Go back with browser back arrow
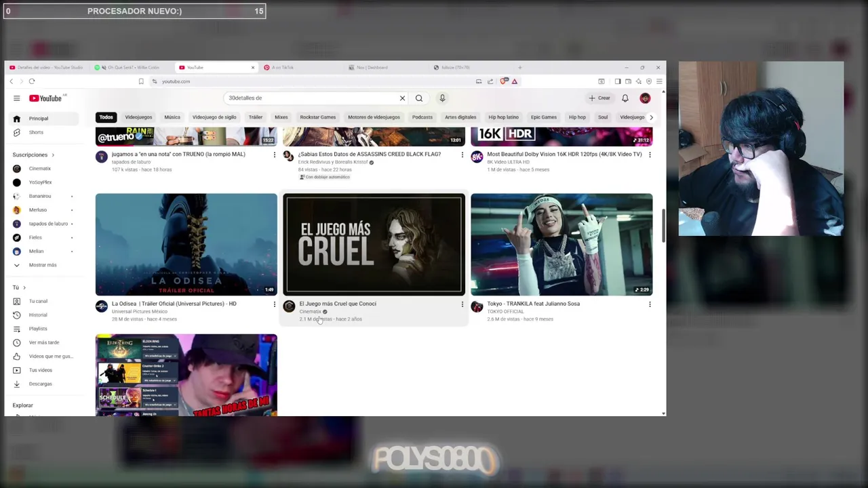 12,81
